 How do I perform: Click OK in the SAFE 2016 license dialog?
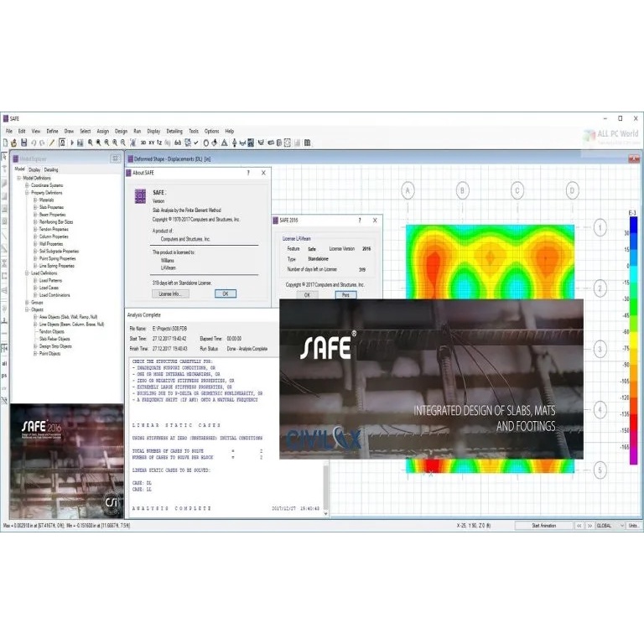pos(307,295)
